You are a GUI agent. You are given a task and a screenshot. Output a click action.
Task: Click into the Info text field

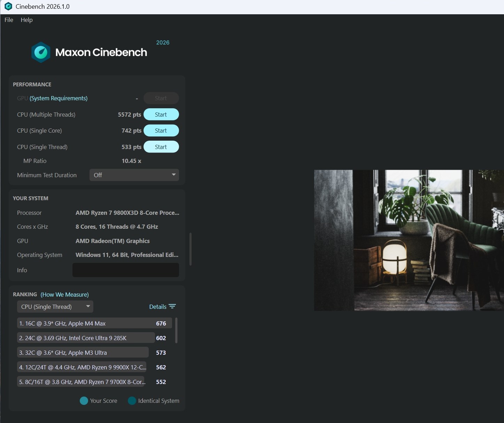pyautogui.click(x=126, y=270)
